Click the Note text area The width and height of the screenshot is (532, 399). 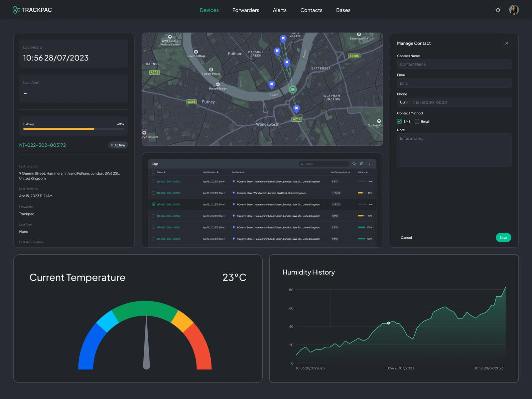tap(454, 150)
